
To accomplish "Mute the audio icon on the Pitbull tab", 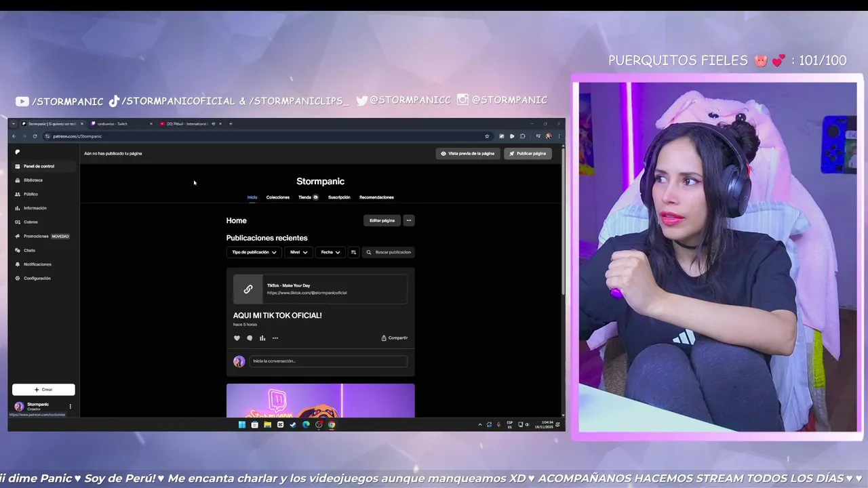I will tap(213, 123).
